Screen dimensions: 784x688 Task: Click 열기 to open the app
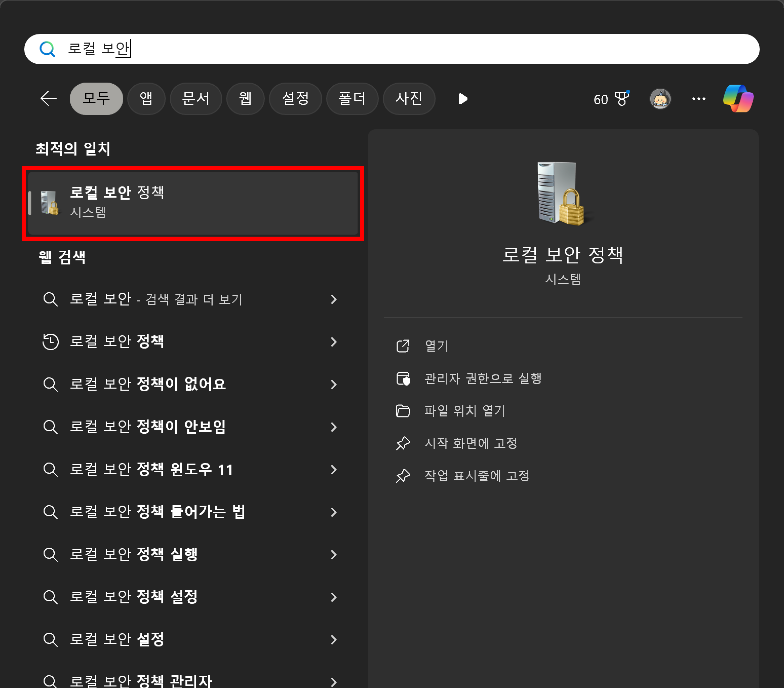pos(437,346)
